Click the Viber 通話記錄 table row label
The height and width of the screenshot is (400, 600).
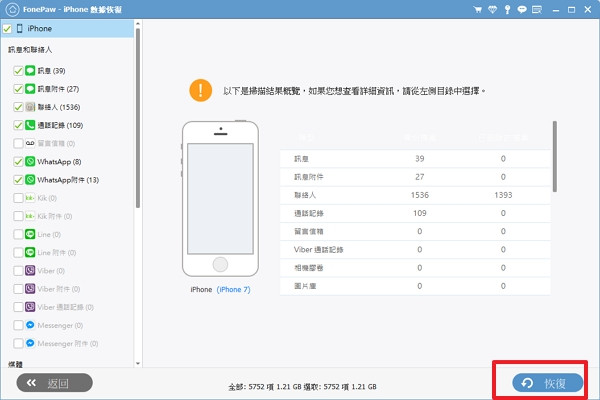pos(318,250)
